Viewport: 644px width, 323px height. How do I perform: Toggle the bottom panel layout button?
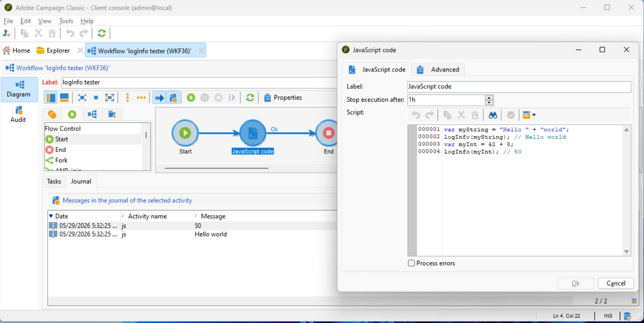64,98
